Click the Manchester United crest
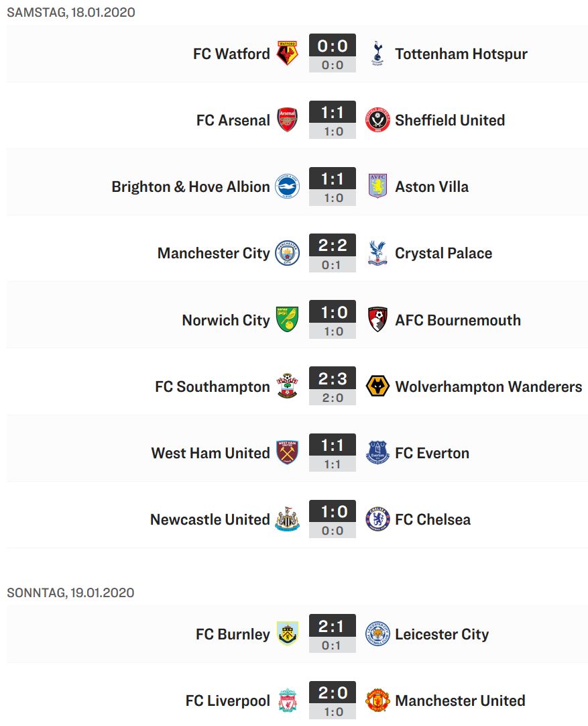The width and height of the screenshot is (588, 726). pyautogui.click(x=377, y=700)
